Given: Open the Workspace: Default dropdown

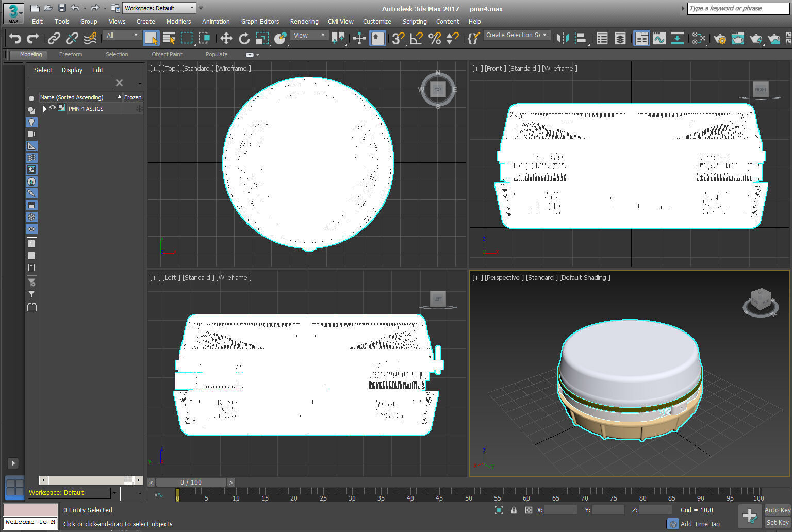Looking at the screenshot, I should [159, 8].
